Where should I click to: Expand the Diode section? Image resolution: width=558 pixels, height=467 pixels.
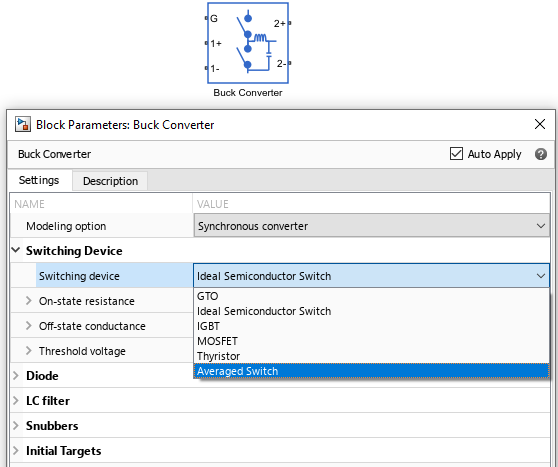point(16,376)
